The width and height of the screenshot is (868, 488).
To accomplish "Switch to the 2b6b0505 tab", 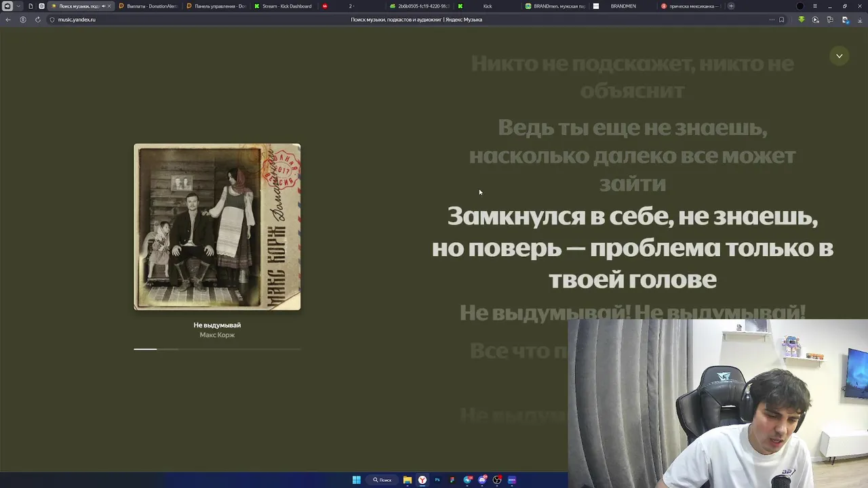I will (420, 6).
